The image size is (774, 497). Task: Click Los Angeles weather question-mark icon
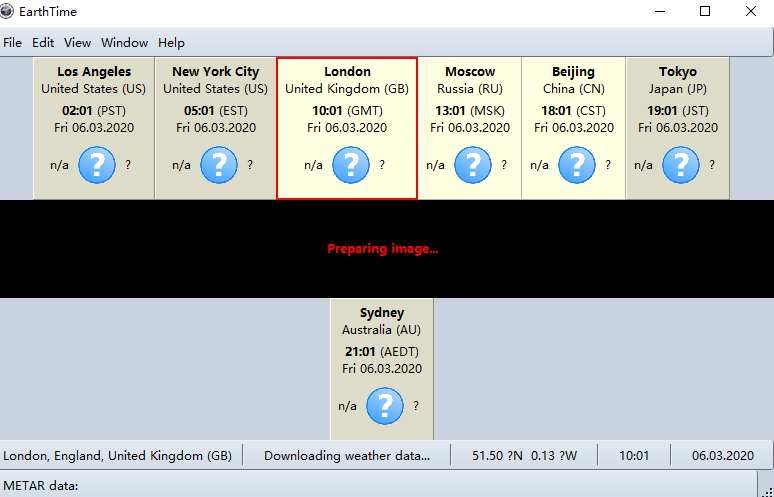click(97, 165)
